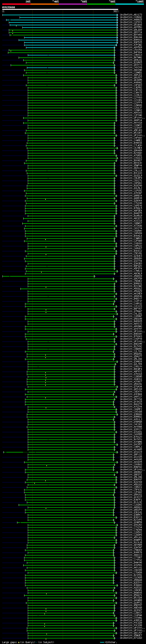Click UniRef100_B8DIM5 hit label
Image resolution: width=146 pixels, height=644 pixels.
[131, 344]
